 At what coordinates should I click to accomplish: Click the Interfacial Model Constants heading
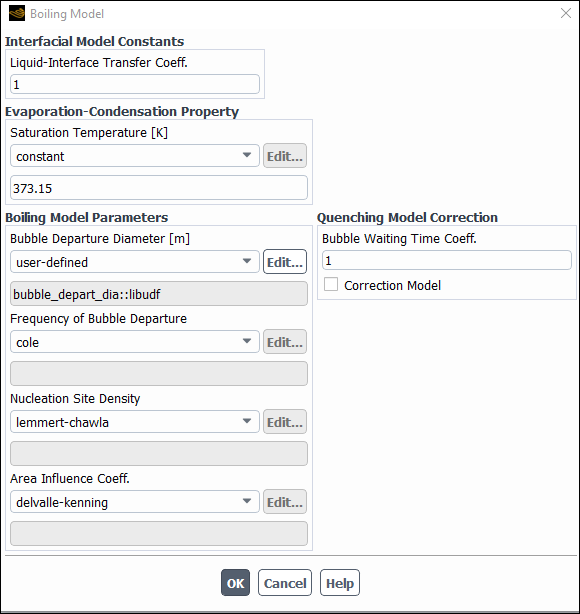click(x=94, y=42)
